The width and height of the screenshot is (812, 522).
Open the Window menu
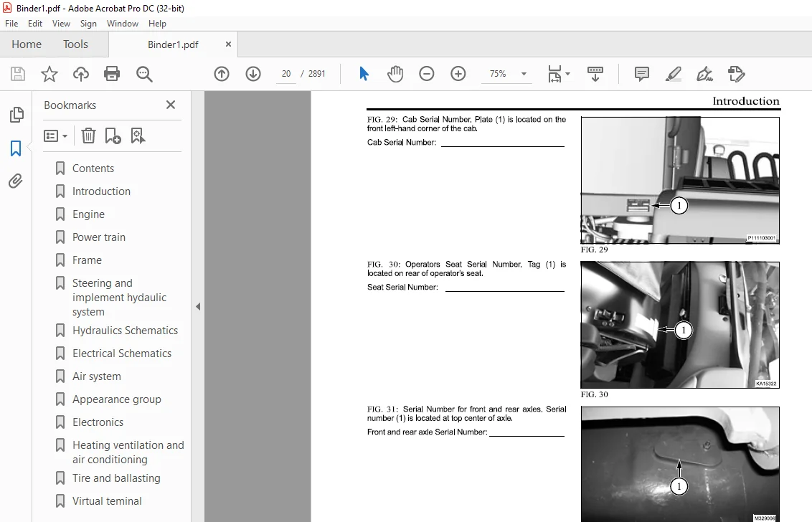(x=122, y=23)
